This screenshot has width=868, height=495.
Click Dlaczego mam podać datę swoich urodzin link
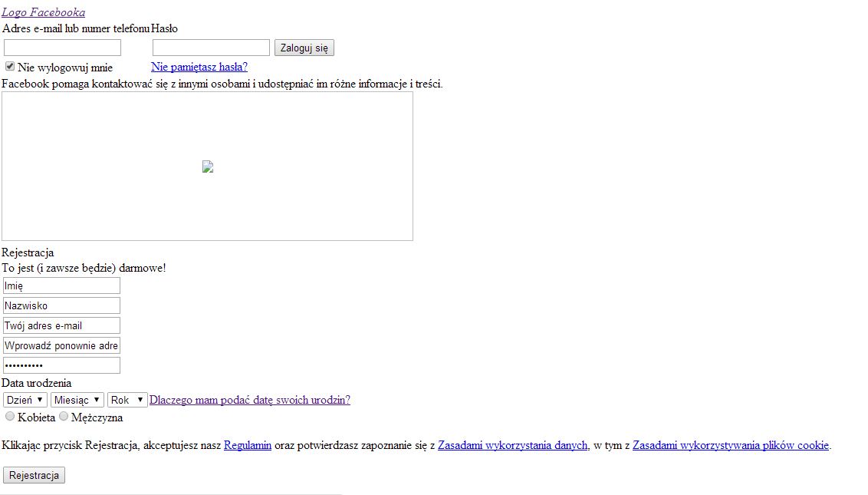point(250,400)
